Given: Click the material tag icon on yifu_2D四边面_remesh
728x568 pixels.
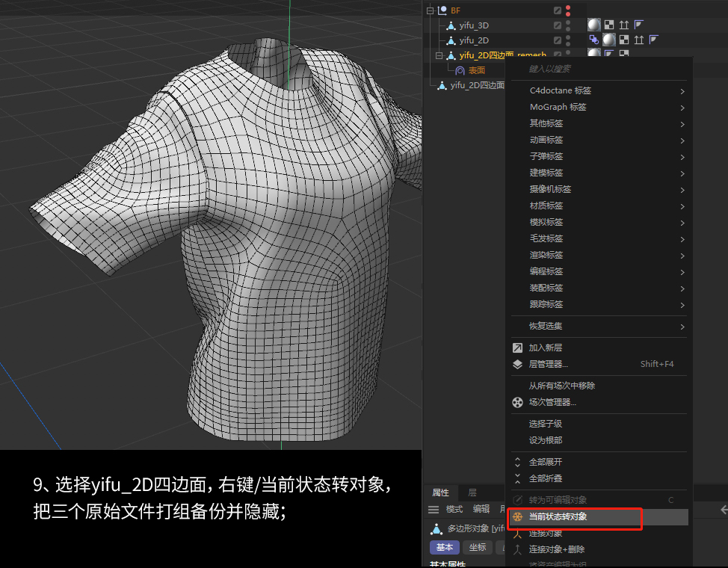Looking at the screenshot, I should 593,53.
